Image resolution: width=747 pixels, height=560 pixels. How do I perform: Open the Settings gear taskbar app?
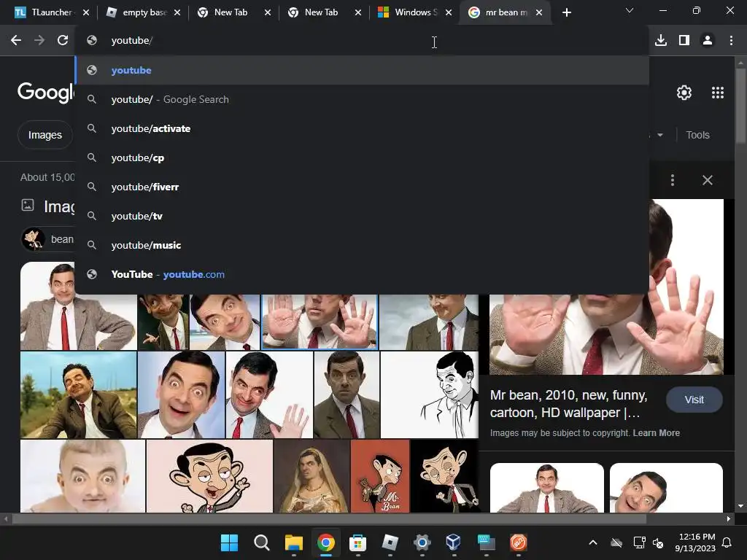pos(422,542)
